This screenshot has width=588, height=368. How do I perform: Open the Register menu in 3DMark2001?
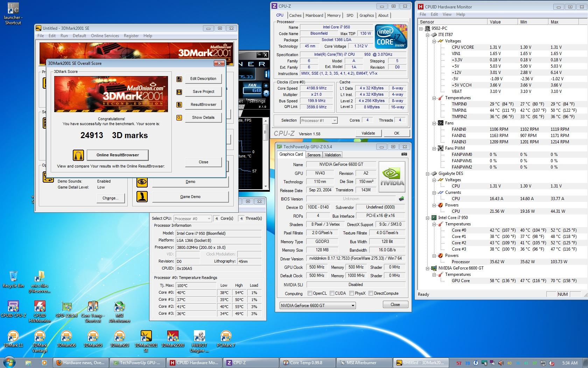coord(131,36)
